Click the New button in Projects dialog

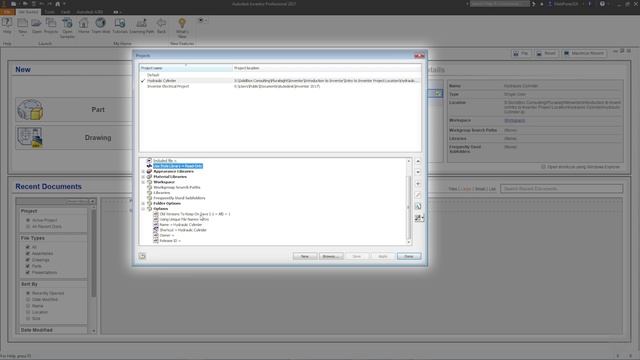click(x=305, y=256)
